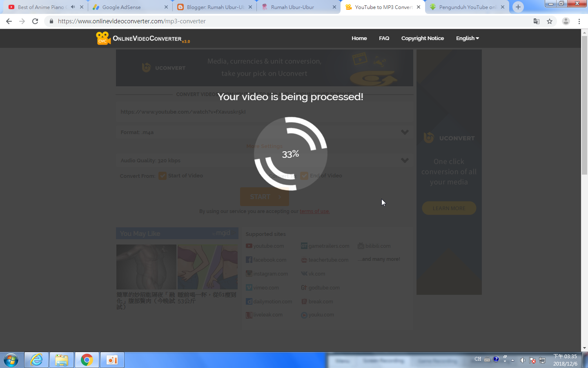Expand the Format .m4a dropdown

[404, 132]
